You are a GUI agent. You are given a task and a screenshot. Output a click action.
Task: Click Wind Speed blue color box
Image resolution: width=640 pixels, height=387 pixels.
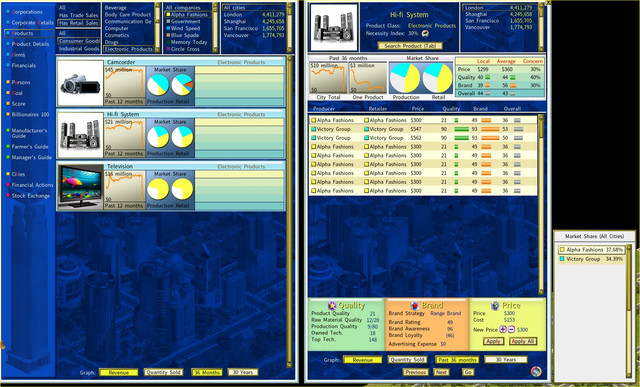point(168,29)
